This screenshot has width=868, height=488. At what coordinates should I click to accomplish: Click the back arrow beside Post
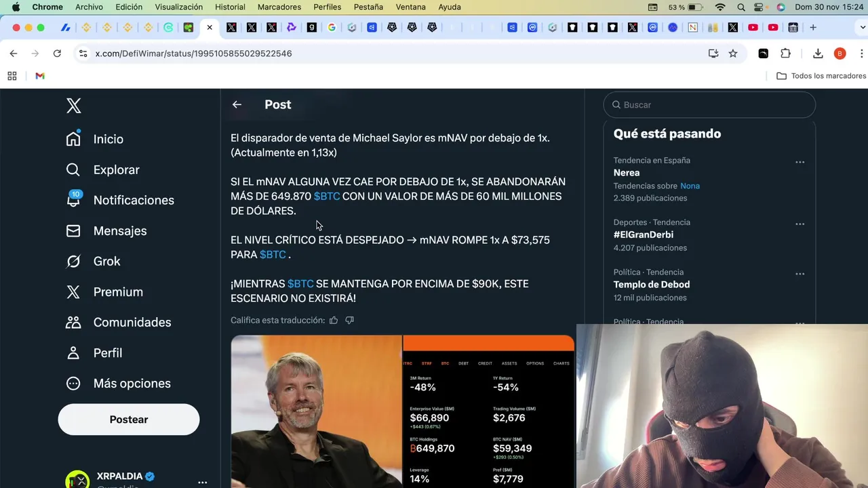pos(237,104)
